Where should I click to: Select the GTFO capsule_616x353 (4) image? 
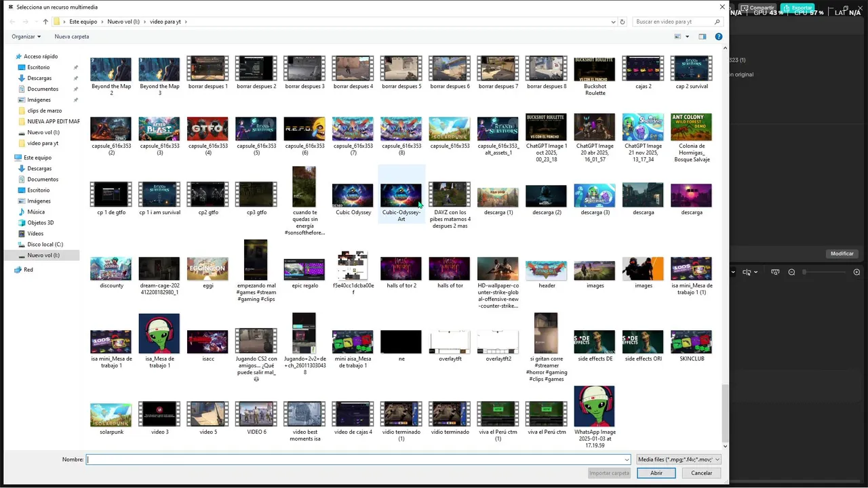(208, 135)
